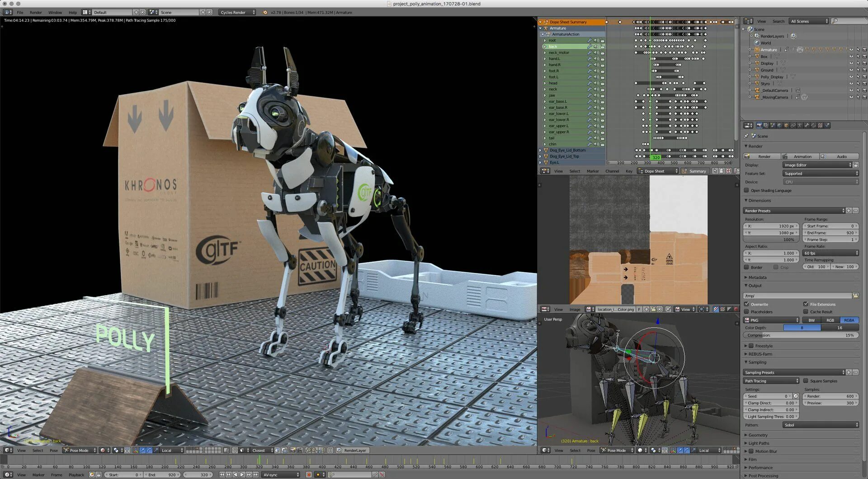Add a render preset with plus button
868x479 pixels.
(849, 211)
